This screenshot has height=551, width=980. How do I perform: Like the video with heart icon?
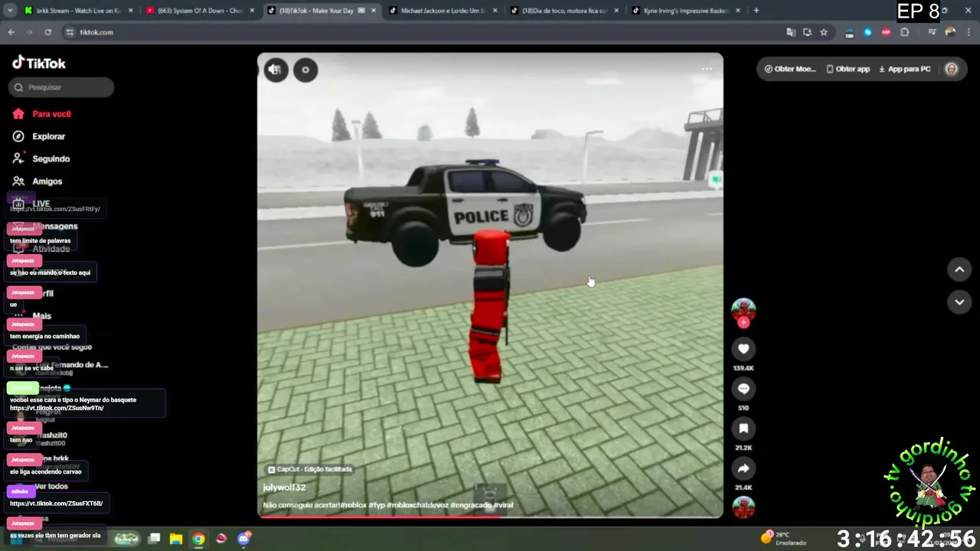point(743,349)
